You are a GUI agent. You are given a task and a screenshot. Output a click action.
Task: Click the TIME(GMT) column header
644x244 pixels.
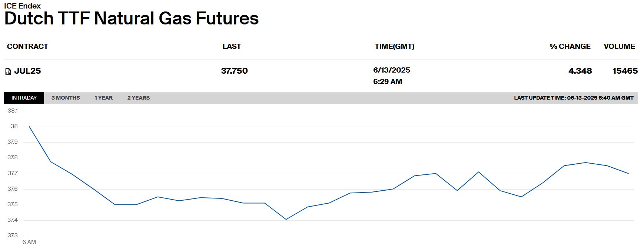[x=394, y=46]
